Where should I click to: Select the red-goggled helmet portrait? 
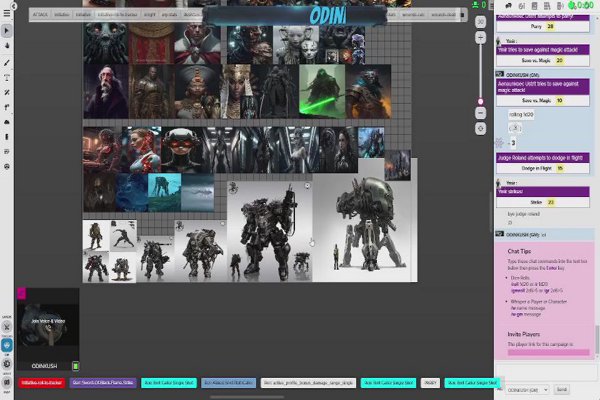coord(182,150)
